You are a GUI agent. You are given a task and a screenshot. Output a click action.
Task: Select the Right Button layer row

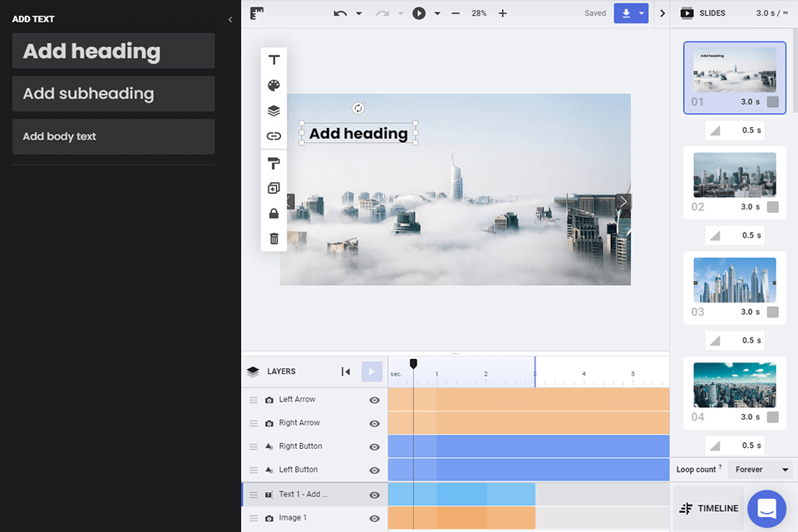(x=314, y=447)
